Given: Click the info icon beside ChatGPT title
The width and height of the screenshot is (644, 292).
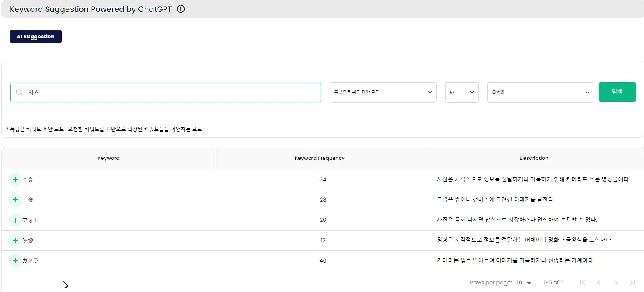Looking at the screenshot, I should [x=181, y=9].
